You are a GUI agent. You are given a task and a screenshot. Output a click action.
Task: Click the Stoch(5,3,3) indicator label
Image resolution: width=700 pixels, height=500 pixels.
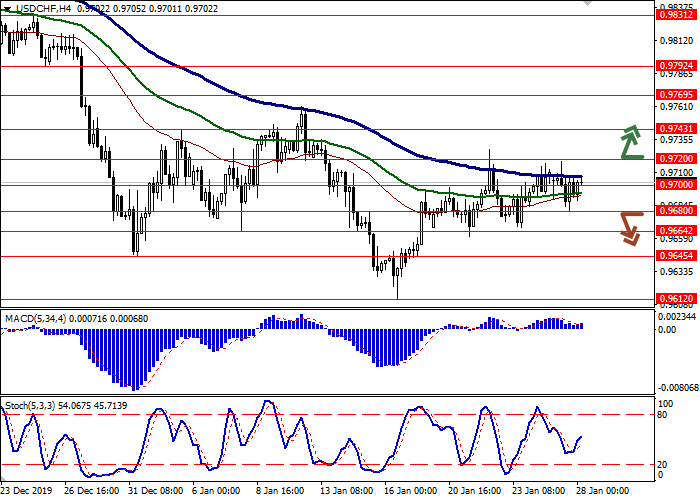pyautogui.click(x=32, y=405)
